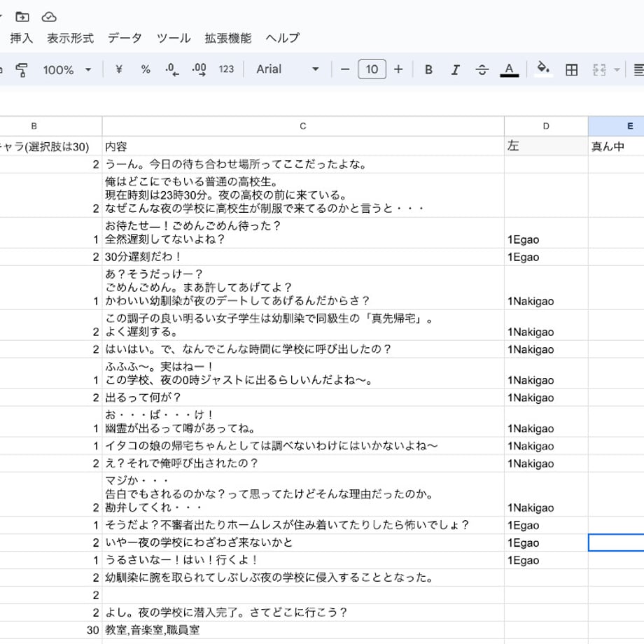This screenshot has width=644, height=644.
Task: Click the horizontal align icon
Action: pyautogui.click(x=638, y=70)
